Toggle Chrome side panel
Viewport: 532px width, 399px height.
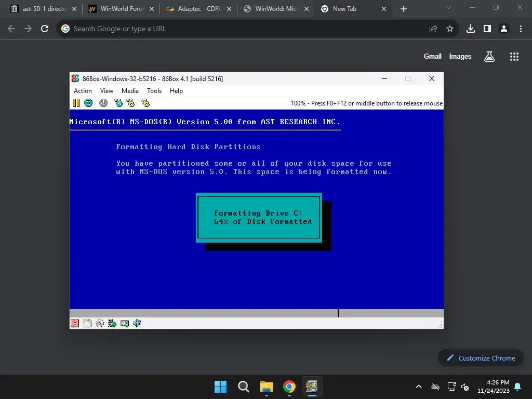click(x=487, y=29)
